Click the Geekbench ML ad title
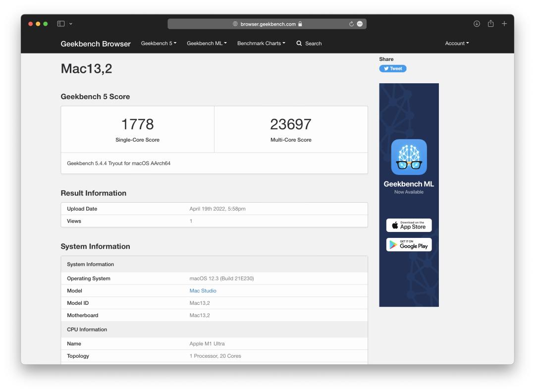This screenshot has width=535, height=392. (x=409, y=184)
